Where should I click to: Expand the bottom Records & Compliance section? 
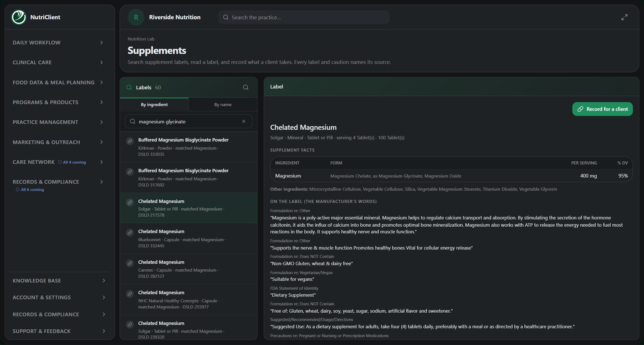coord(59,314)
